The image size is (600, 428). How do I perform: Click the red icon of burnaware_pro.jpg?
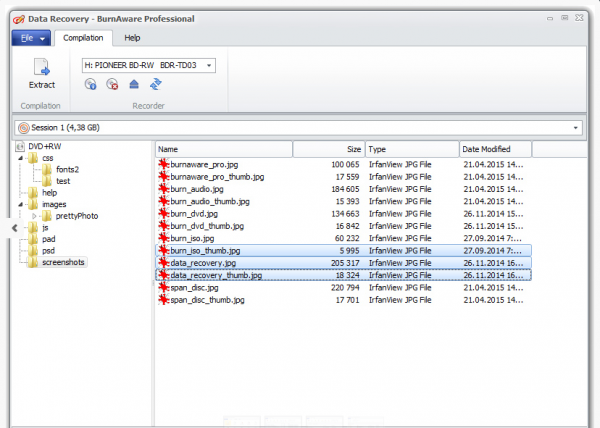coord(164,164)
